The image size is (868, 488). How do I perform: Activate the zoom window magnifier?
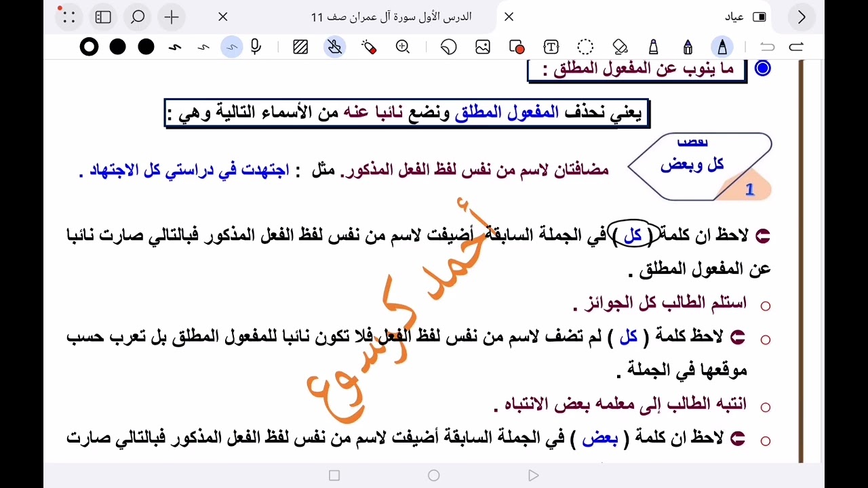click(x=403, y=47)
